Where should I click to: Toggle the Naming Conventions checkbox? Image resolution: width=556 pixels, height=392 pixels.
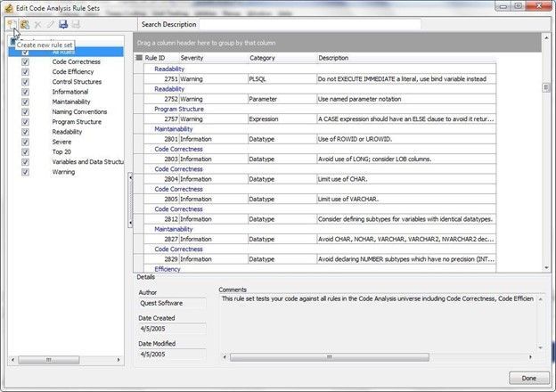[x=25, y=111]
